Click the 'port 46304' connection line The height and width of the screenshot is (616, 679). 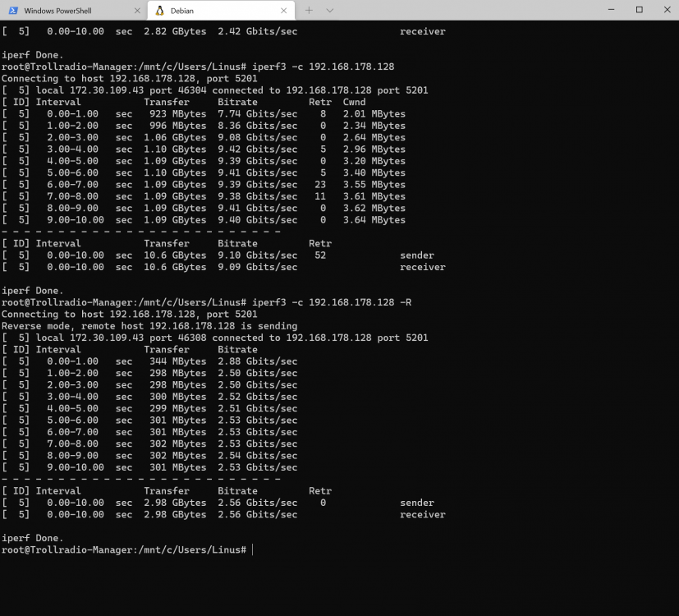pos(215,90)
